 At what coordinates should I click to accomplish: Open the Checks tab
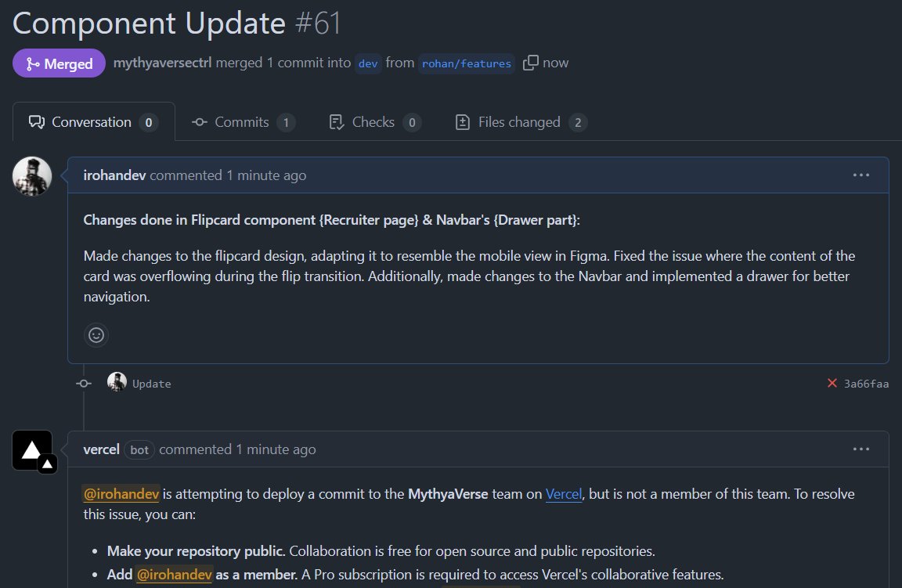[x=374, y=122]
